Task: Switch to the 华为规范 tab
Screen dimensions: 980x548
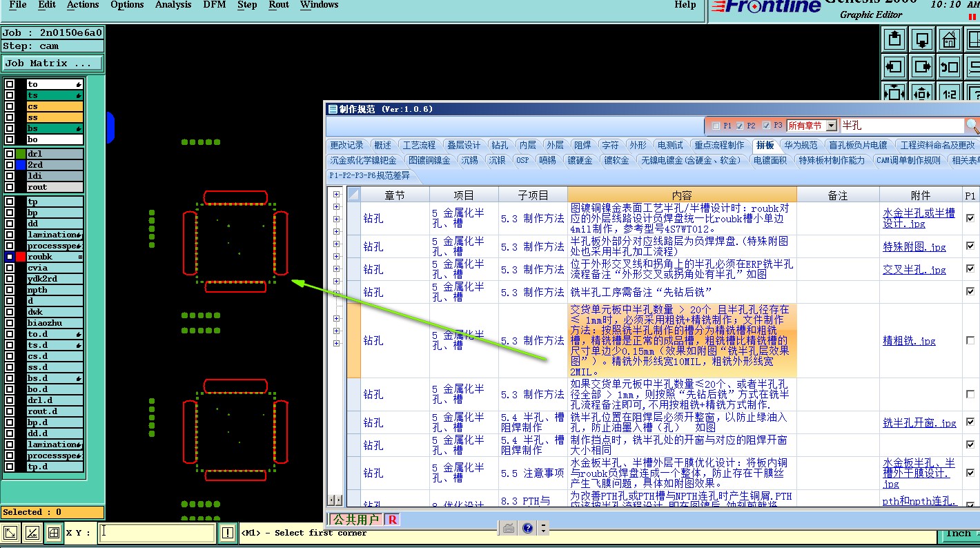Action: 801,145
